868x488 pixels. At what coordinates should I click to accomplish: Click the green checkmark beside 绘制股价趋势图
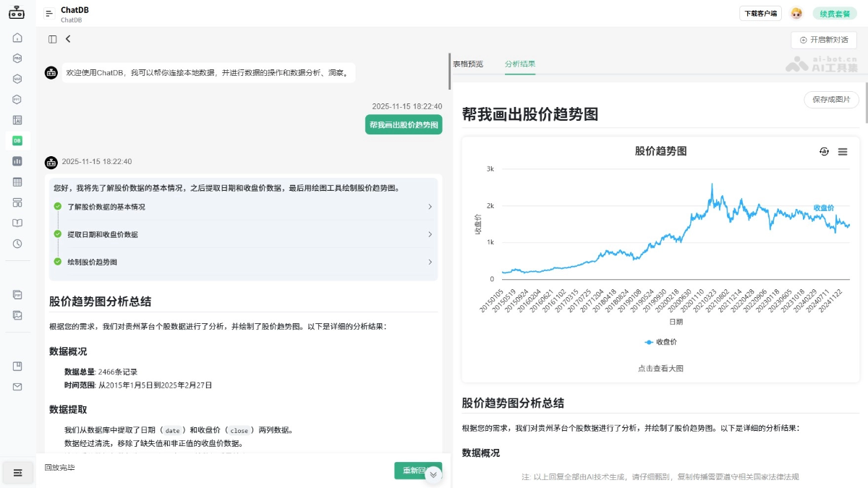(58, 262)
